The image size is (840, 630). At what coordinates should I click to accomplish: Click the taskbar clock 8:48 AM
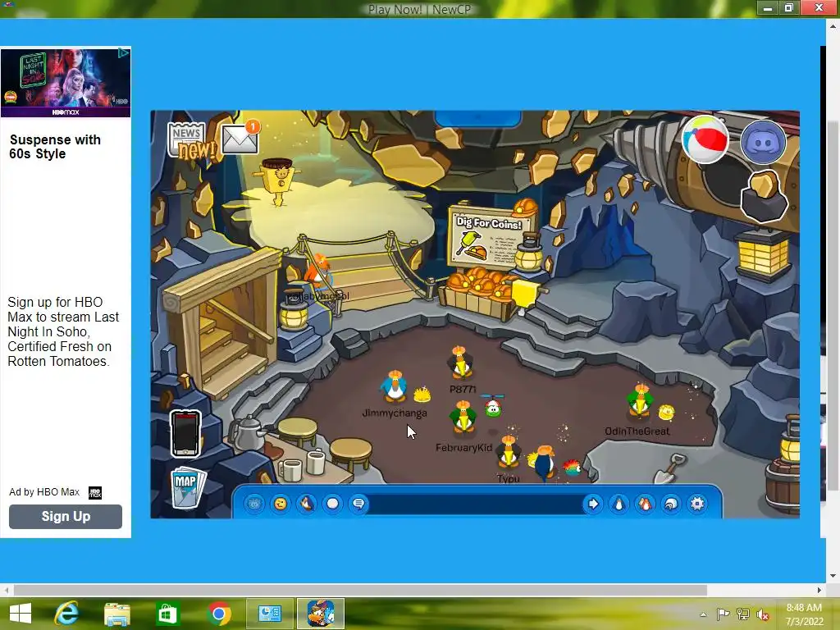[x=804, y=608]
